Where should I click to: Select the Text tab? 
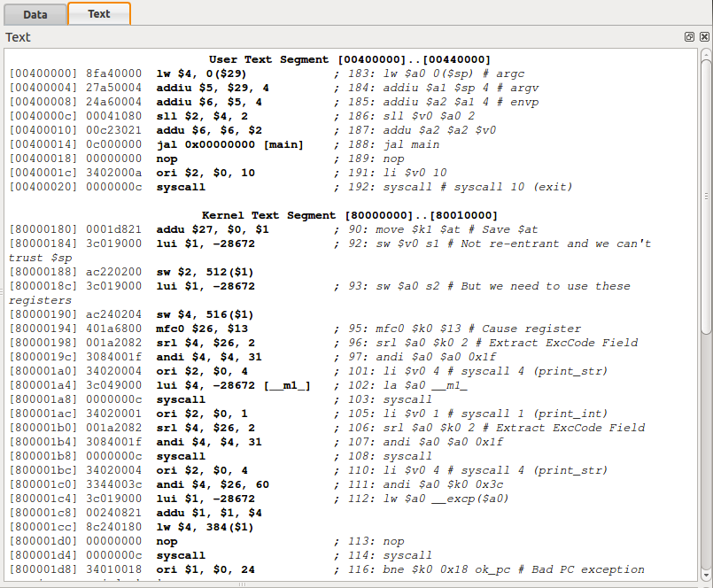click(x=98, y=14)
